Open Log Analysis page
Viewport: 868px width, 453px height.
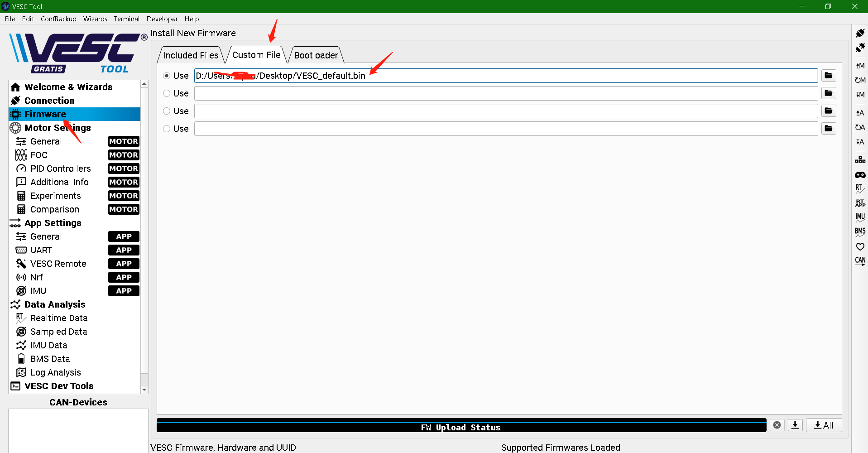[74, 372]
